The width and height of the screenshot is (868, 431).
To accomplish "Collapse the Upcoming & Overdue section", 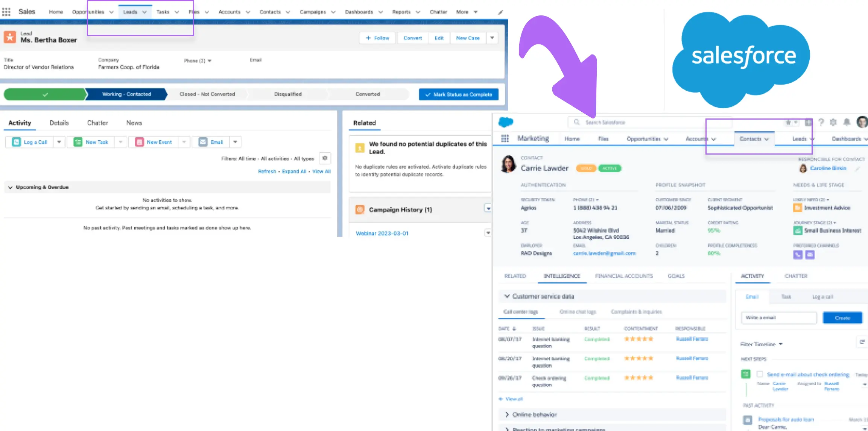I will click(x=10, y=187).
